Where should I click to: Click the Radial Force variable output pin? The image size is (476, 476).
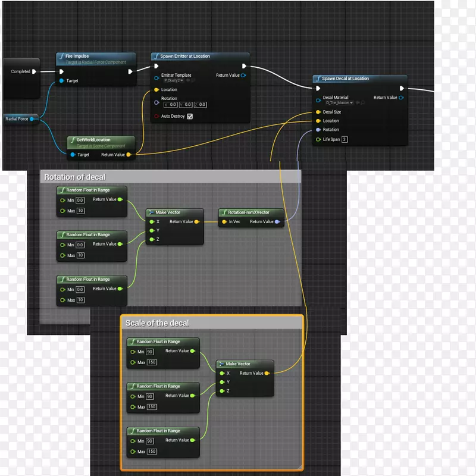tap(32, 119)
